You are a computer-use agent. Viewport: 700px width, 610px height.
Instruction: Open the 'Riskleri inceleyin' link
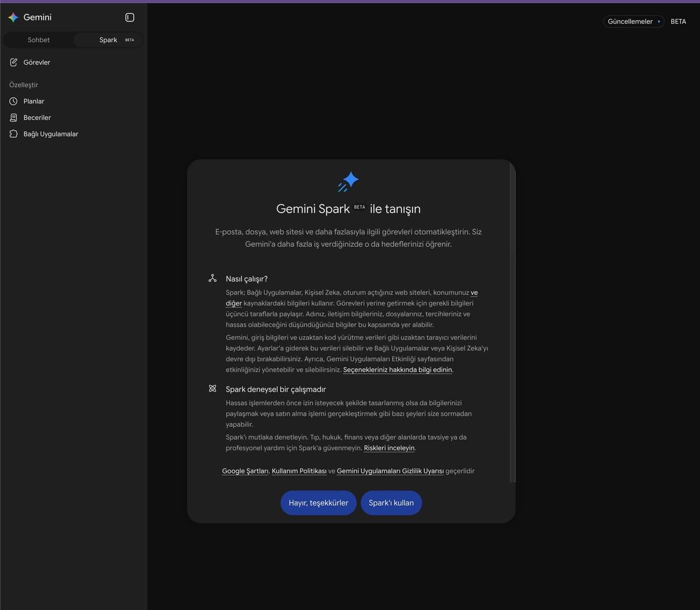(389, 448)
